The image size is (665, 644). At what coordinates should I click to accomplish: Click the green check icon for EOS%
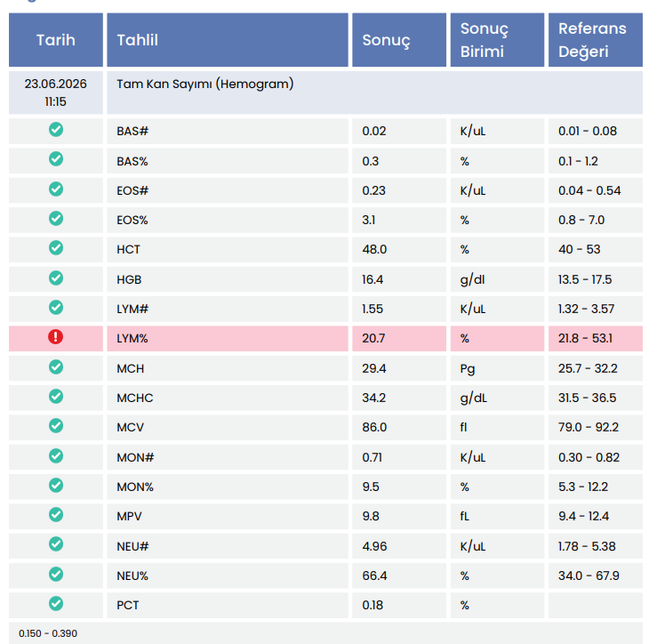(x=56, y=219)
